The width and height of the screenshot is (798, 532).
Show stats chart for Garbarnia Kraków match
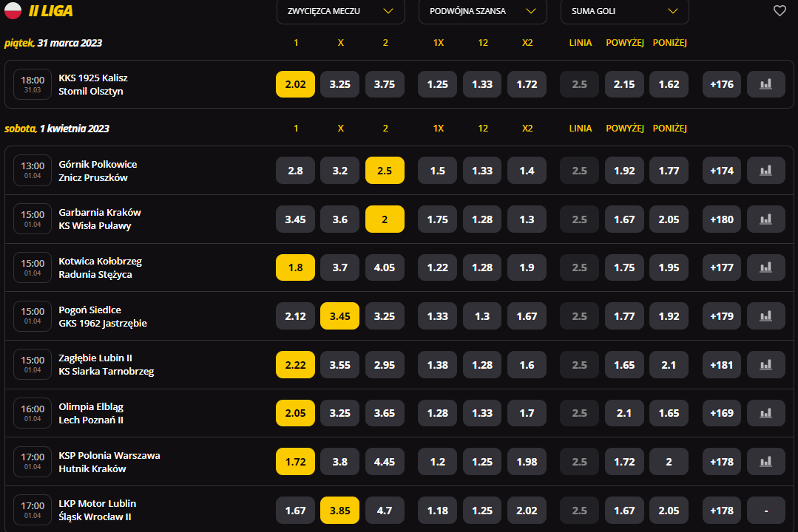[766, 219]
